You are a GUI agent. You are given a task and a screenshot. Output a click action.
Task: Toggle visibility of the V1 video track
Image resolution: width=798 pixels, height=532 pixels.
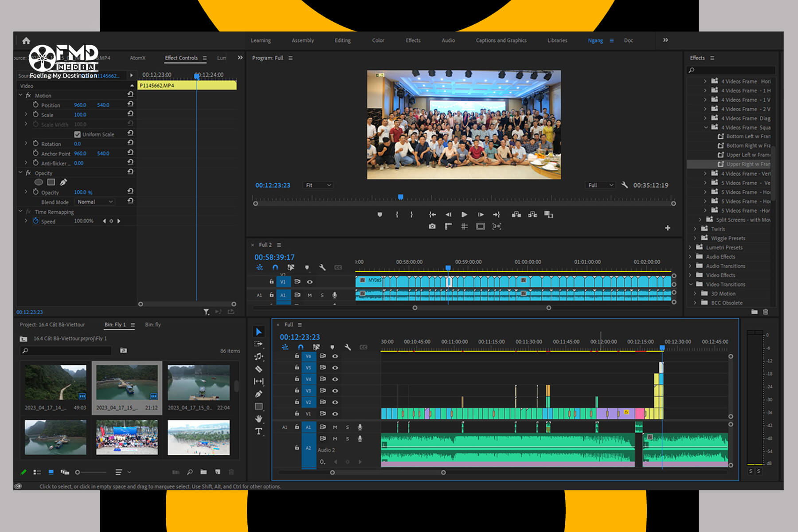(x=336, y=414)
